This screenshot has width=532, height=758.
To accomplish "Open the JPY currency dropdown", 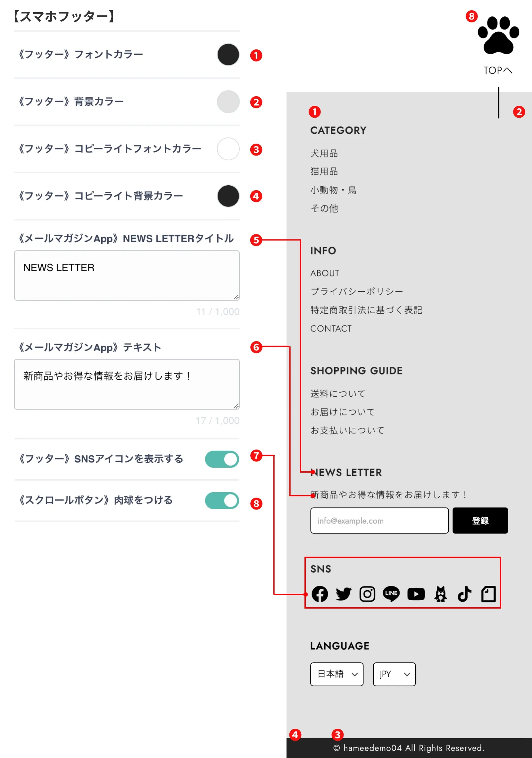I will pos(394,674).
